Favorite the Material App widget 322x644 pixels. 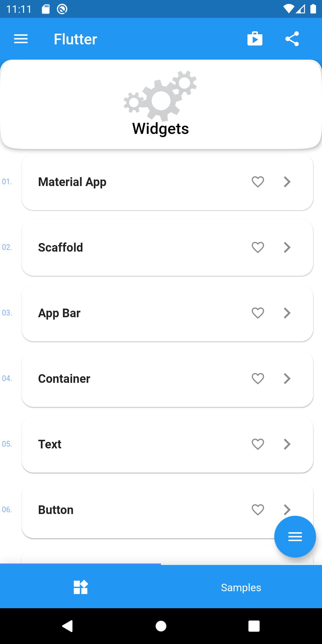coord(258,182)
